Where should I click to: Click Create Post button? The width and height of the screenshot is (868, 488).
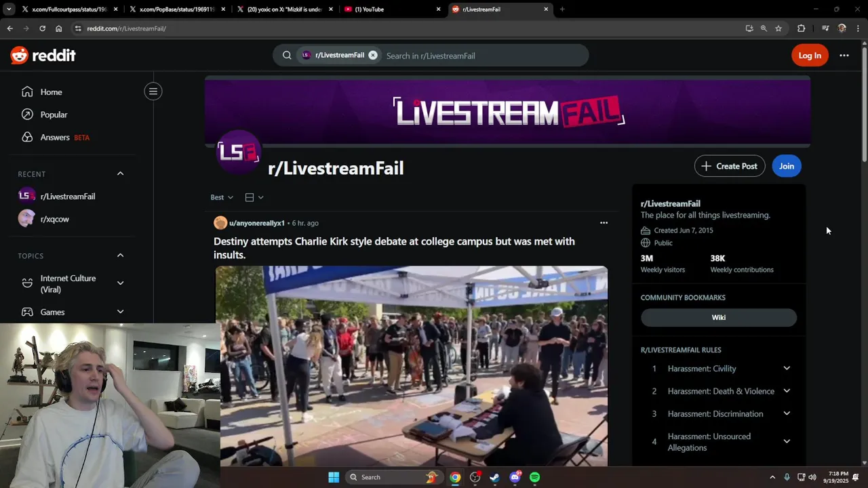click(730, 166)
